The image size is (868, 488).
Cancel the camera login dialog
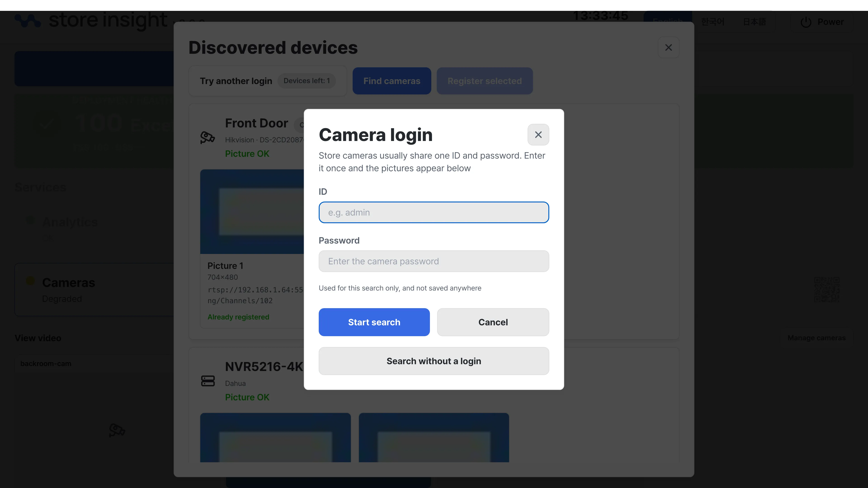point(493,322)
